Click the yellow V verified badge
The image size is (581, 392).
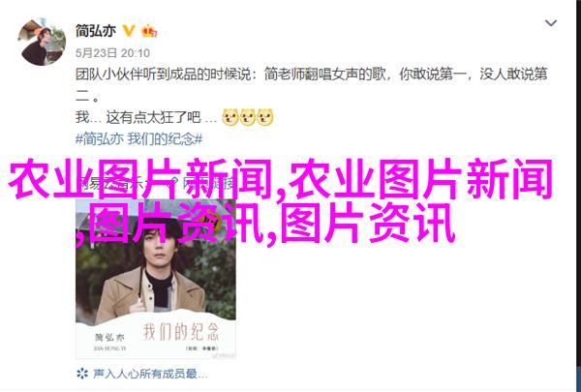pyautogui.click(x=129, y=31)
